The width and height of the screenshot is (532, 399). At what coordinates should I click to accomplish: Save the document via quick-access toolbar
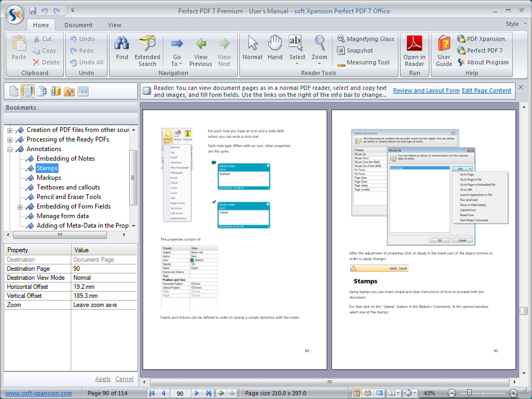(x=32, y=11)
